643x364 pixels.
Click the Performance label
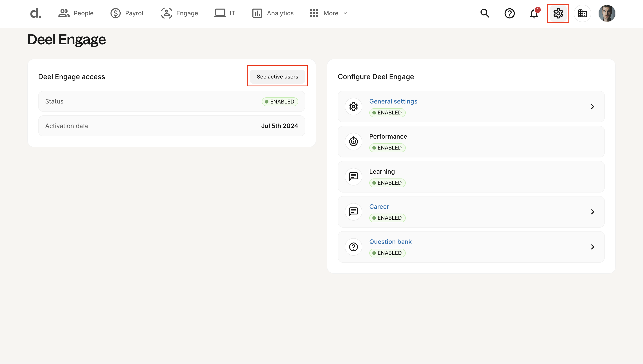388,136
